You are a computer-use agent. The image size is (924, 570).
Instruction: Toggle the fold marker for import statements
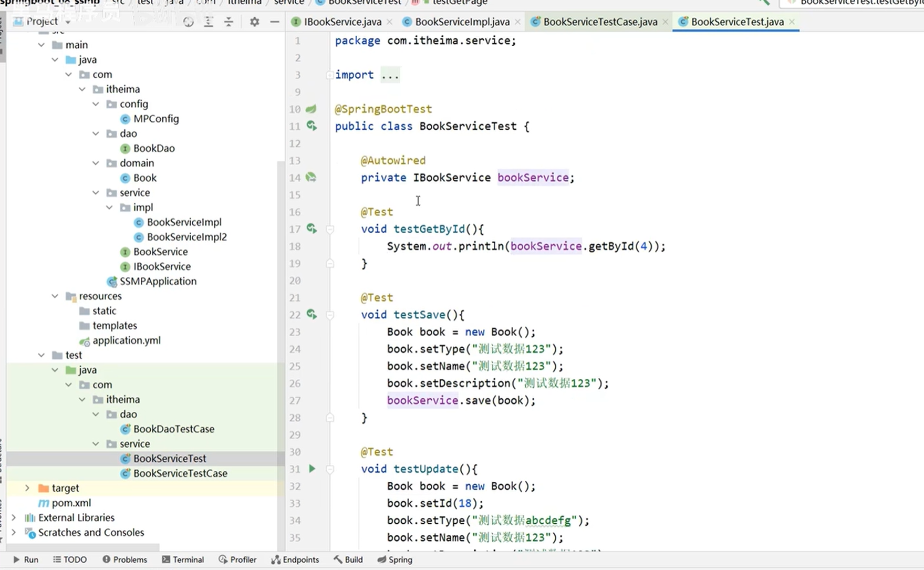[329, 75]
